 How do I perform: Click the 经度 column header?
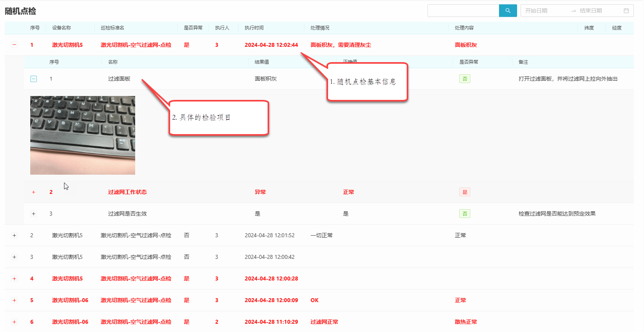617,28
